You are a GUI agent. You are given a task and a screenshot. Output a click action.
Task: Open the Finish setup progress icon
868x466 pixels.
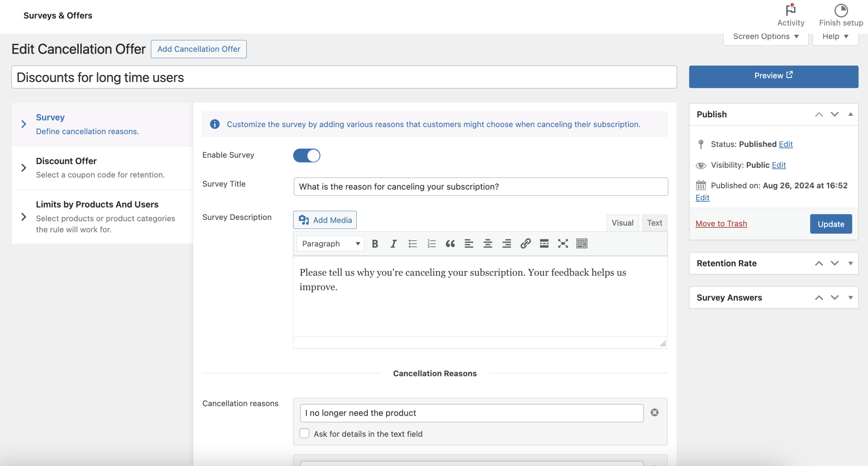point(841,10)
